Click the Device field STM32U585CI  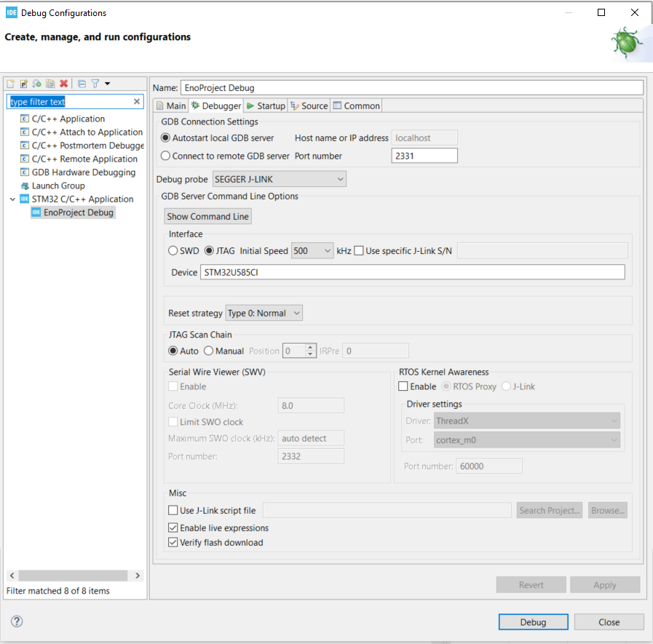point(412,272)
